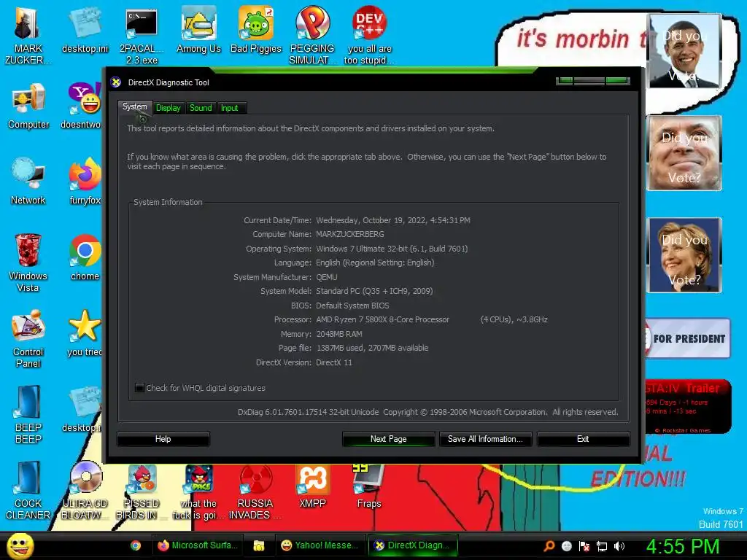Launch furryfox Firefox shortcut

coord(85,182)
